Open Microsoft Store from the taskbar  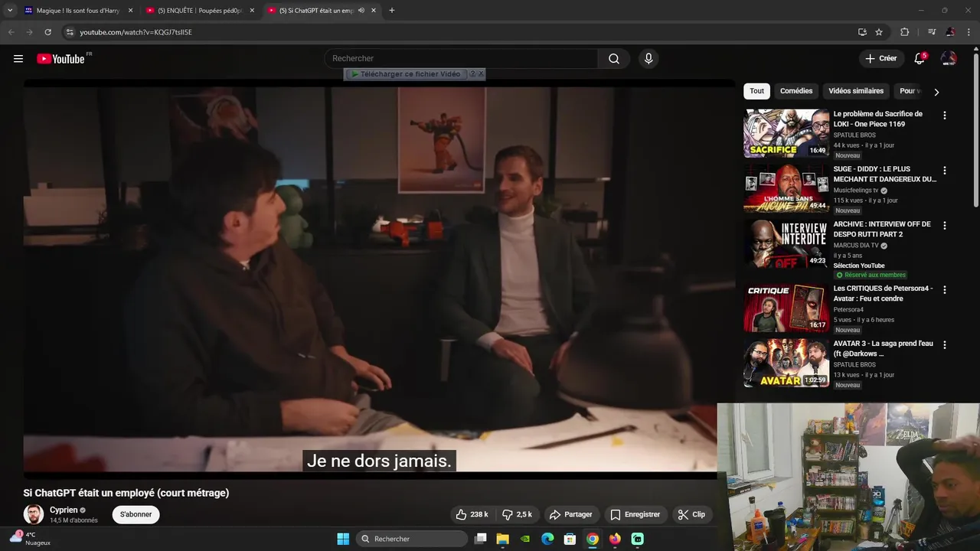pos(570,539)
